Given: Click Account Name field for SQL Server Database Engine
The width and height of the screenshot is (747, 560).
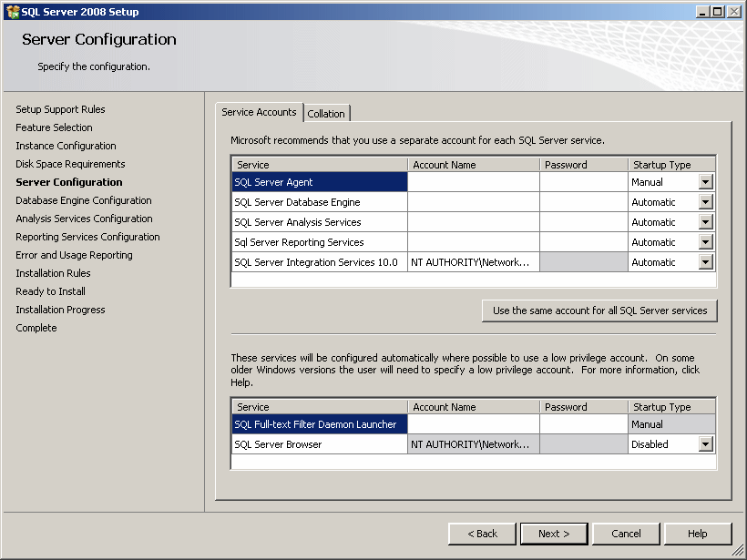Looking at the screenshot, I should tap(474, 202).
